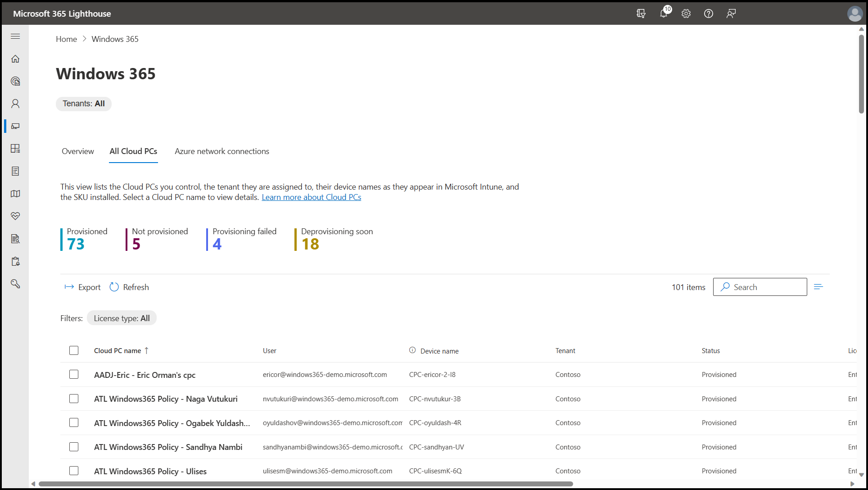Open AADJ-Eric - Eric Orman's cpc

pos(145,375)
